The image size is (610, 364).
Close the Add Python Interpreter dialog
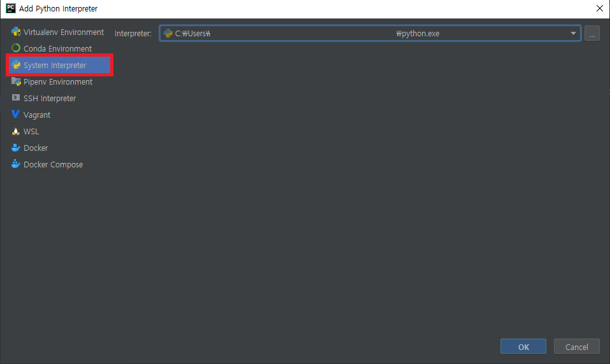tap(600, 8)
